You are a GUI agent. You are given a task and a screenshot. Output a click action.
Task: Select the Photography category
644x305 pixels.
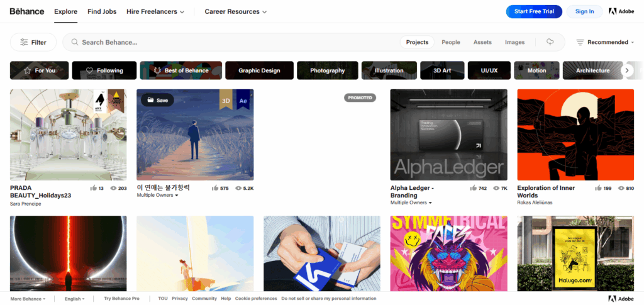point(327,70)
